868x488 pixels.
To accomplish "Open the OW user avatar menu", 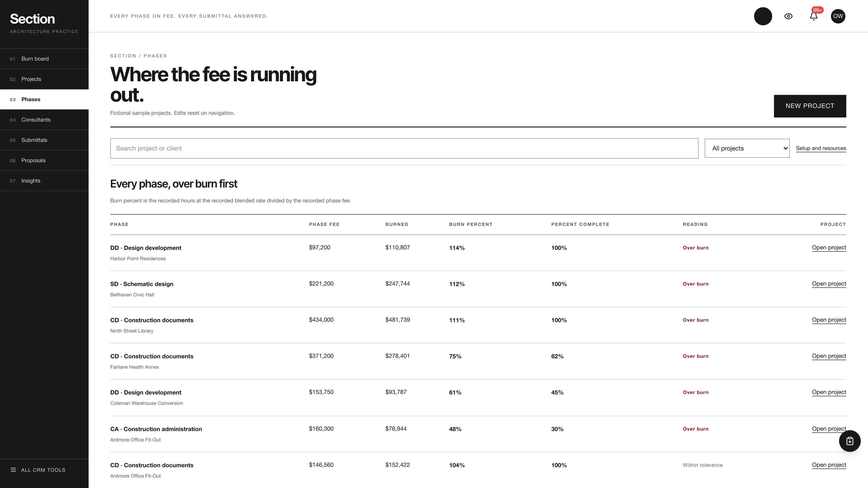I will point(838,16).
